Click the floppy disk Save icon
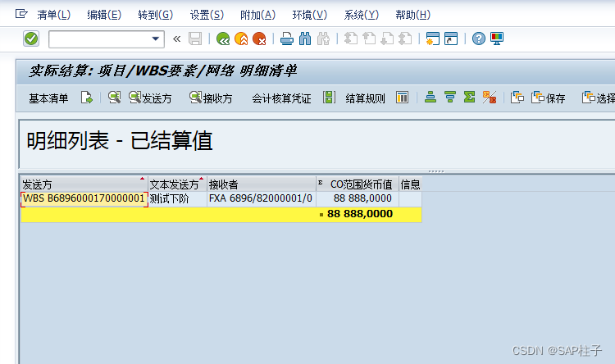This screenshot has width=615, height=364. [x=195, y=39]
